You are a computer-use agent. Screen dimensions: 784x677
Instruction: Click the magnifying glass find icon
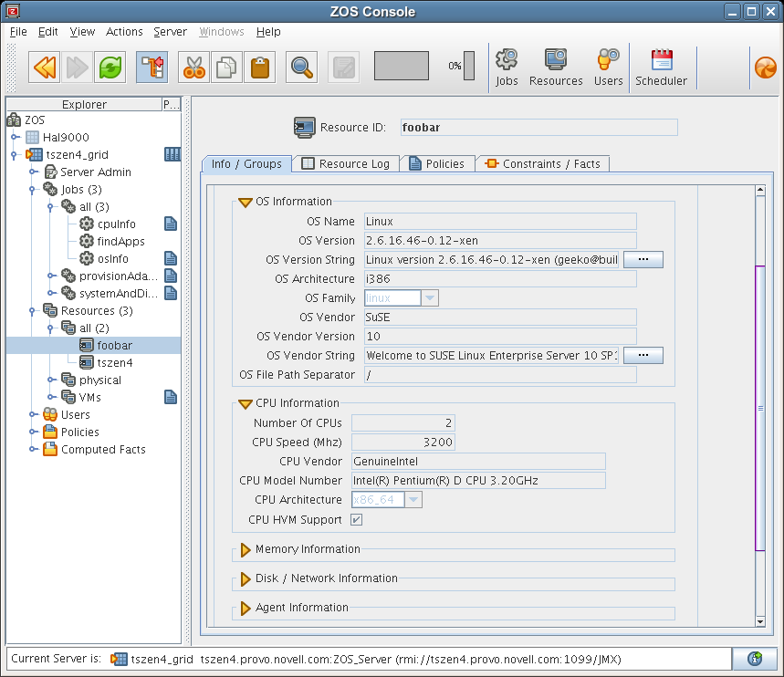tap(301, 67)
